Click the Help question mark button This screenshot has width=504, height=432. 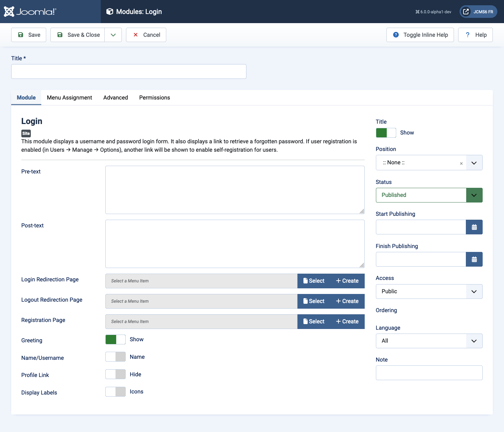(x=475, y=35)
